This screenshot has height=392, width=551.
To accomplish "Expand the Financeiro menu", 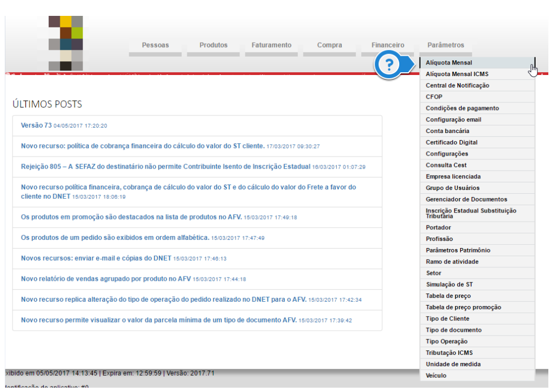I will click(x=387, y=45).
